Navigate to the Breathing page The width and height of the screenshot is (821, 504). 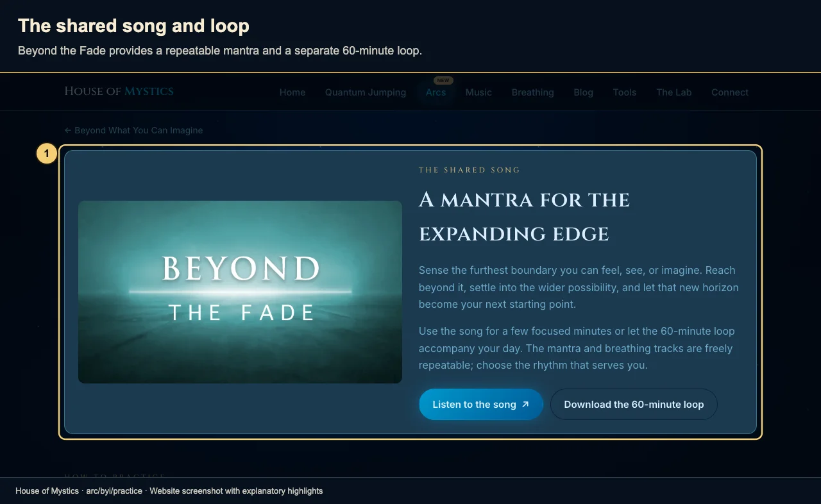(x=532, y=92)
